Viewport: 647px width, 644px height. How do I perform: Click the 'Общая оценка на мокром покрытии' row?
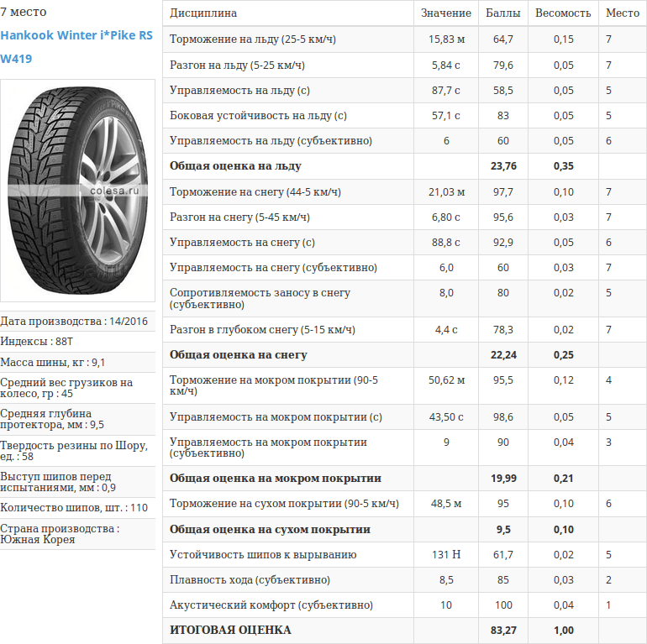pos(275,479)
